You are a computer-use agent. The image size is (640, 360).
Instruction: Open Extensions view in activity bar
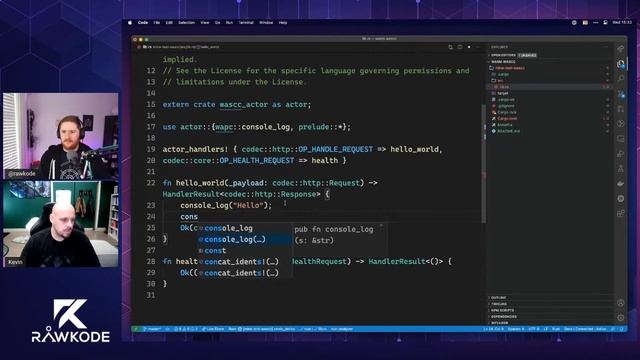[x=621, y=213]
